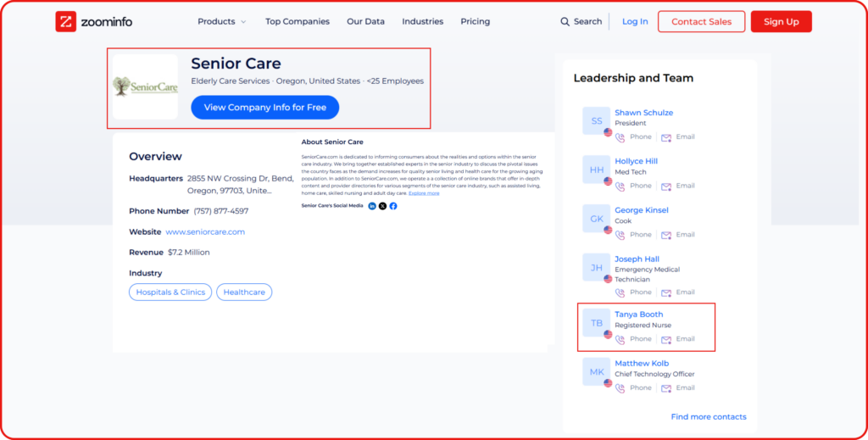Open Joseph Hall's profile name link
The width and height of the screenshot is (868, 440).
(637, 259)
